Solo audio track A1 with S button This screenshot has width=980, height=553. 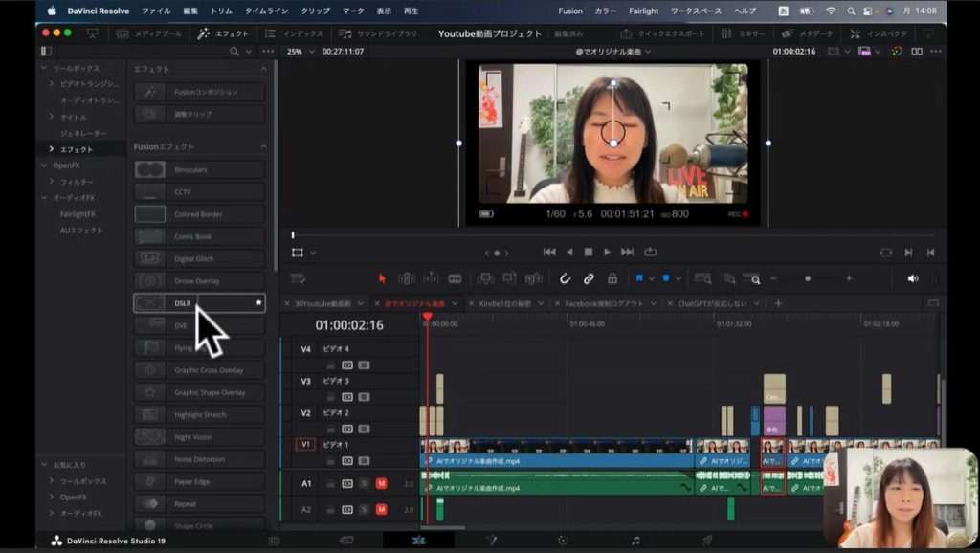[364, 483]
